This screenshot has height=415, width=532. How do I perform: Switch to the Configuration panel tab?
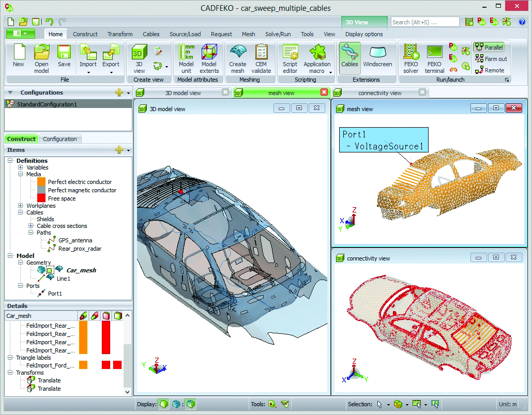coord(60,139)
